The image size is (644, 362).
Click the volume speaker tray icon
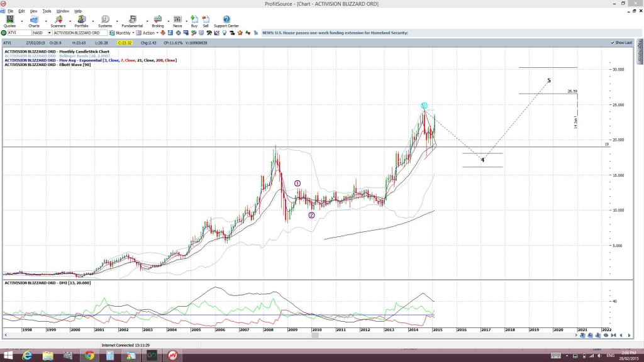[x=599, y=356]
